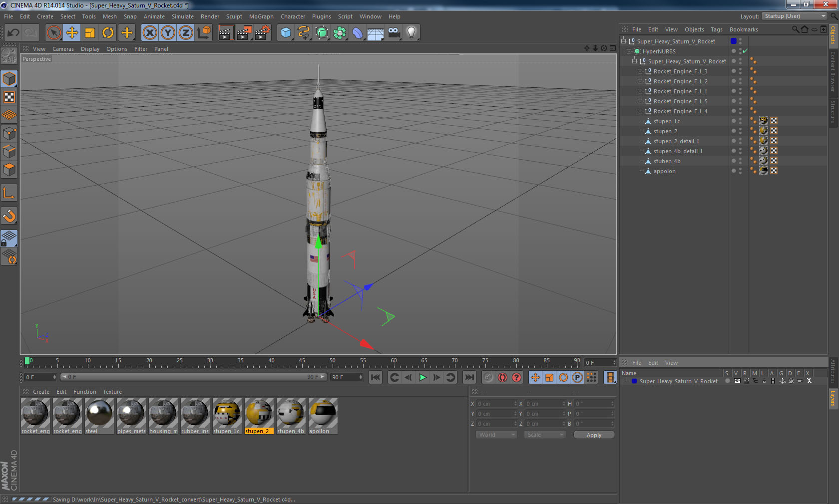Activate the Scale tool
839x504 pixels.
[x=90, y=33]
